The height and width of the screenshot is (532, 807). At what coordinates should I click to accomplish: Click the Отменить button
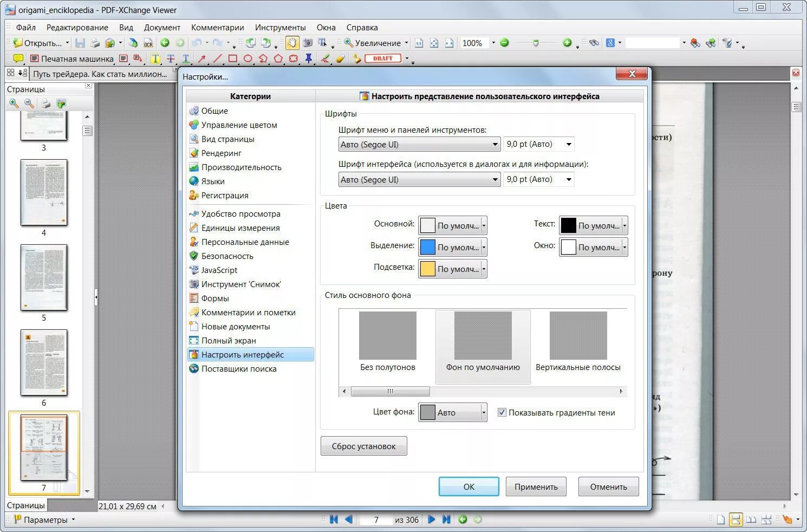click(x=609, y=486)
